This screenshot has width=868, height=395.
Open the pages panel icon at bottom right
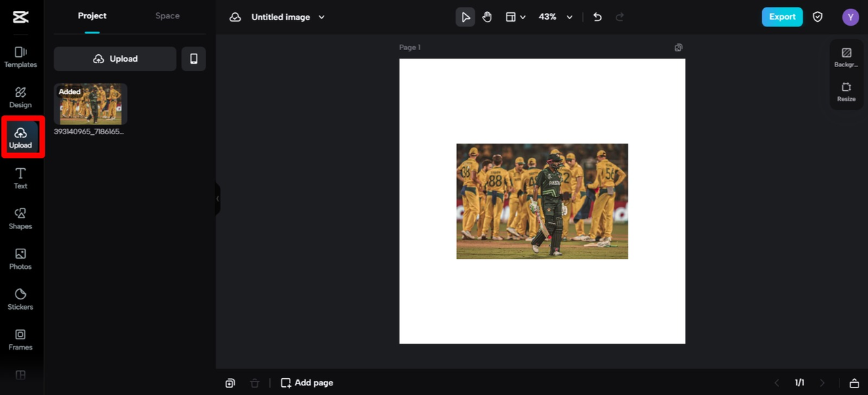pyautogui.click(x=854, y=383)
